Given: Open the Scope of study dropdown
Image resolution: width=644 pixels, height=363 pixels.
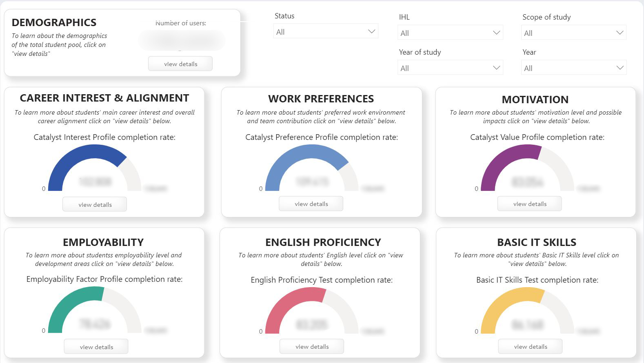Looking at the screenshot, I should pyautogui.click(x=573, y=33).
